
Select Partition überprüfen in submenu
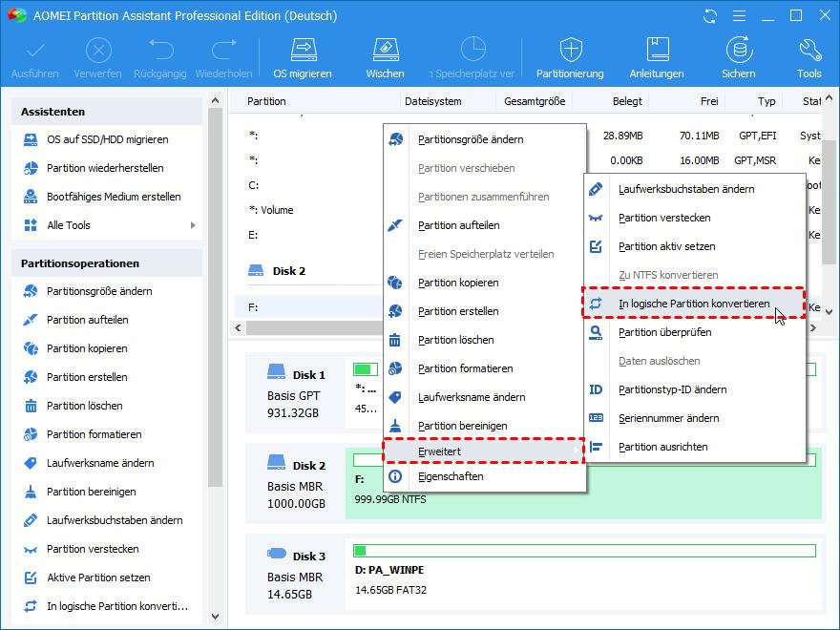[x=695, y=333]
